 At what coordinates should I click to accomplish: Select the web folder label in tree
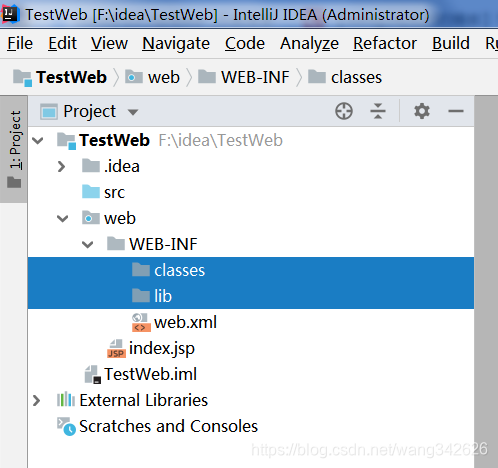[120, 219]
